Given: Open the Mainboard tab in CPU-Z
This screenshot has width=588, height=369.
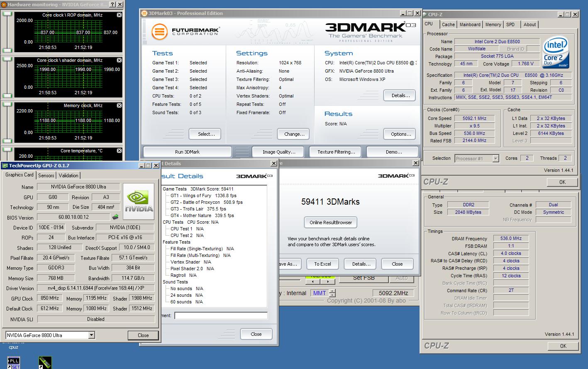Looking at the screenshot, I should click(470, 24).
